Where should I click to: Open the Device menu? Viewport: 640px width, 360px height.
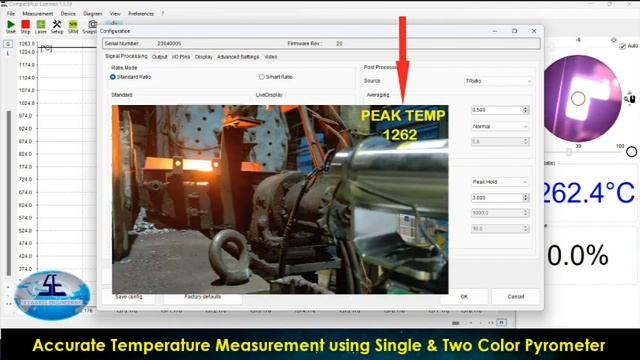pos(68,13)
